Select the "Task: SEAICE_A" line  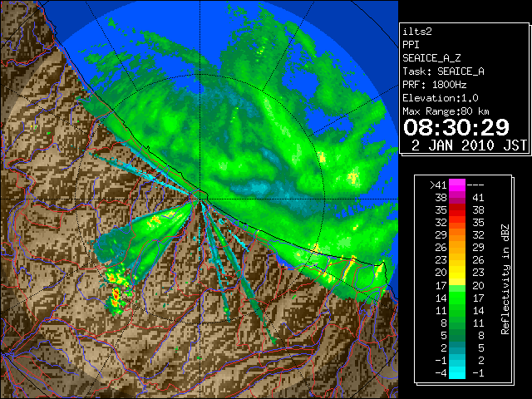443,71
